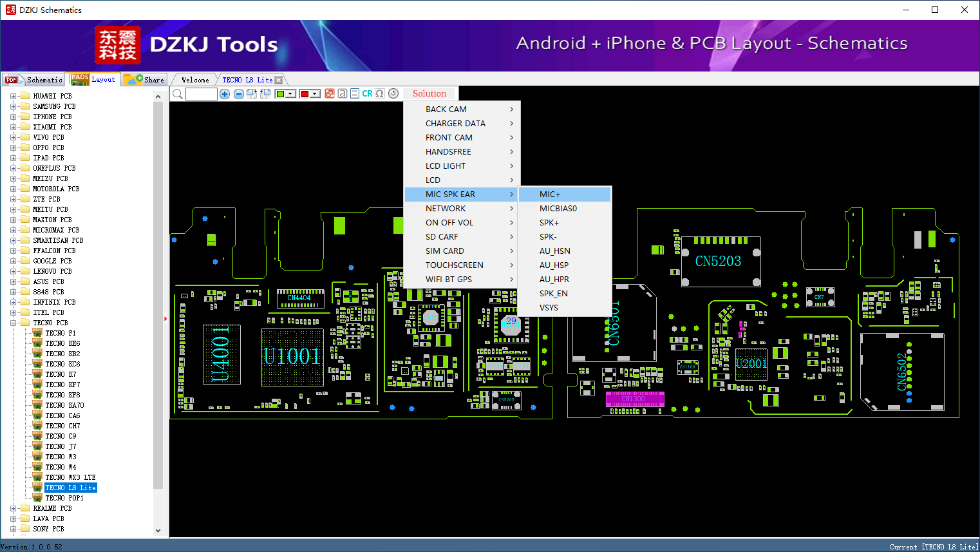Viewport: 980px width, 552px height.
Task: Open the red color dropdown
Action: [315, 94]
